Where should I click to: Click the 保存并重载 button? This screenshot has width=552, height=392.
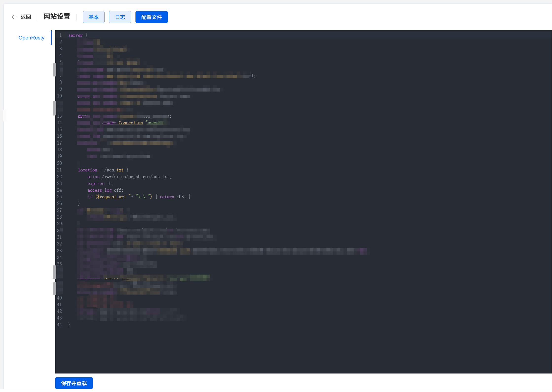tap(74, 383)
